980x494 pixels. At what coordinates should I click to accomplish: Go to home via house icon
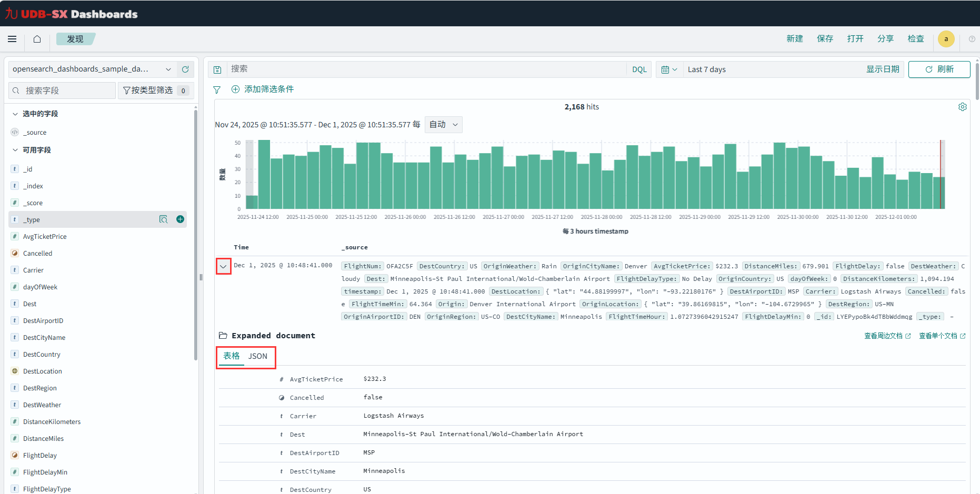tap(37, 39)
